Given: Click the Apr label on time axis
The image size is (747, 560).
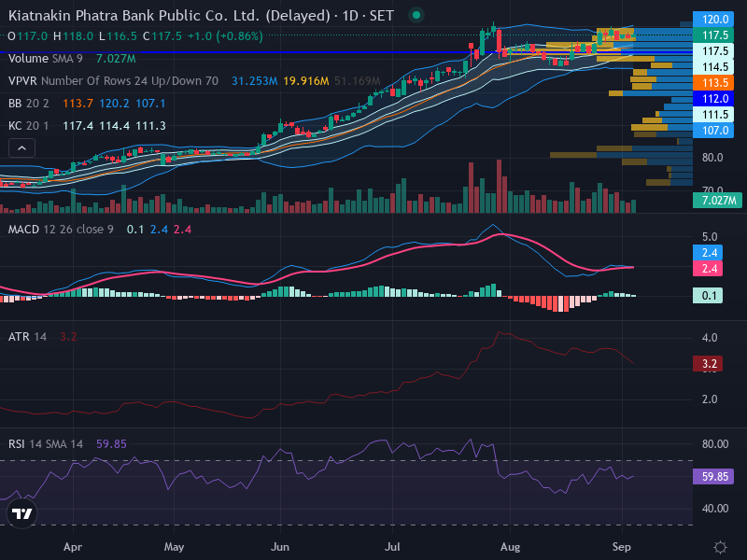Looking at the screenshot, I should (73, 547).
